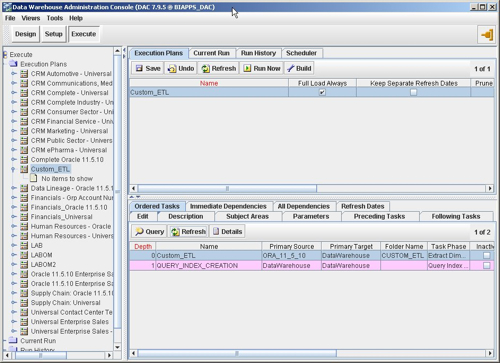This screenshot has width=500, height=363.
Task: Click the Execution Plans folder icon
Action: click(13, 64)
